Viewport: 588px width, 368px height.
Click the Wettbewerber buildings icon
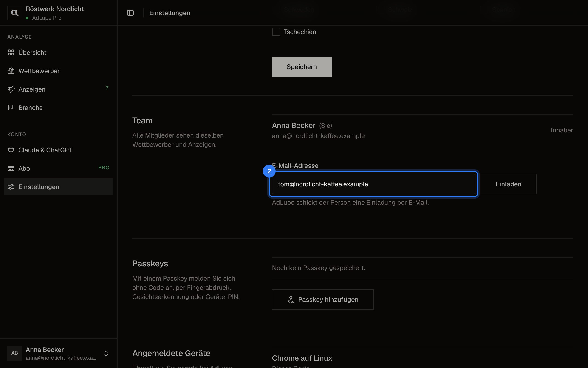pos(11,71)
